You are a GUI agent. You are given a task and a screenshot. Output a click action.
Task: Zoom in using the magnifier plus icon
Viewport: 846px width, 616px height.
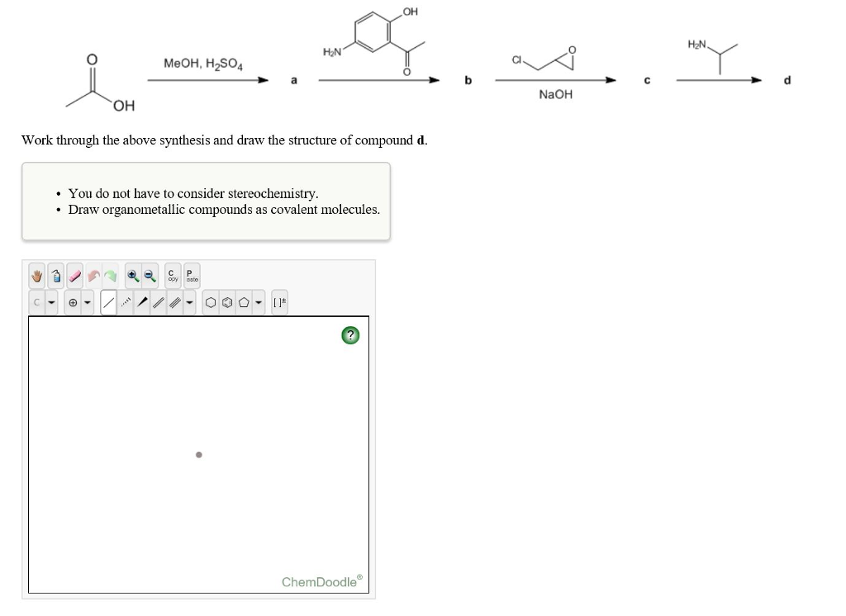click(133, 275)
